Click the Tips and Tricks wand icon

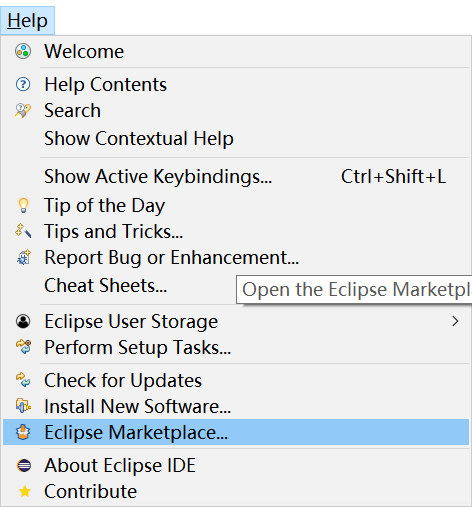coord(23,231)
